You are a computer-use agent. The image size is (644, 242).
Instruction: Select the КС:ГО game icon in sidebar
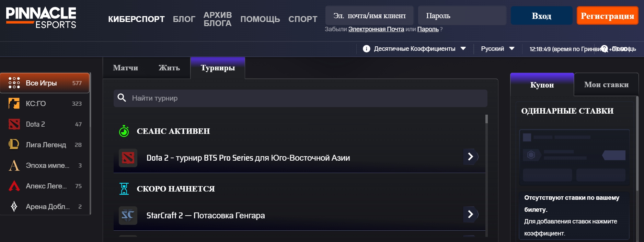pyautogui.click(x=14, y=103)
